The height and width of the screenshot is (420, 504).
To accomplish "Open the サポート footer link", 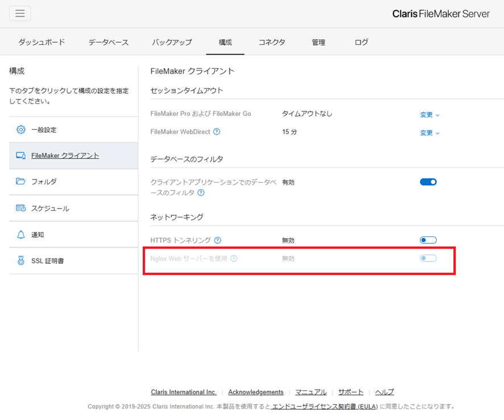I will tap(350, 392).
